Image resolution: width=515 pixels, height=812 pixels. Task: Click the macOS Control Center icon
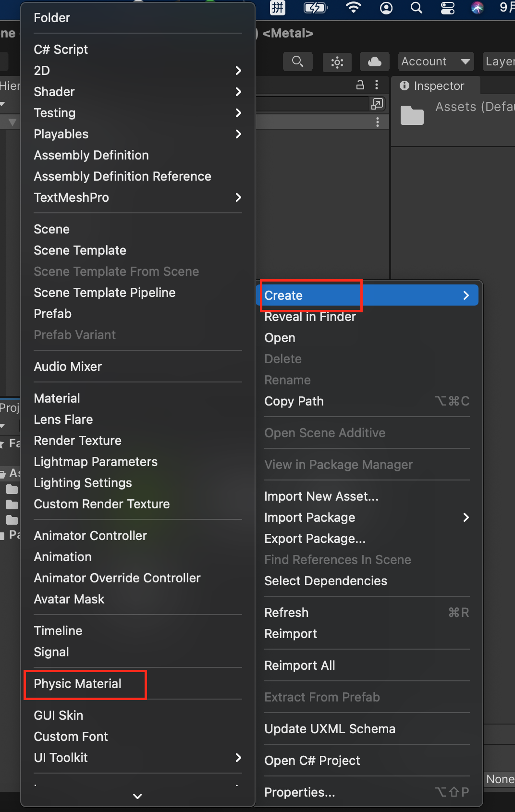(x=447, y=8)
